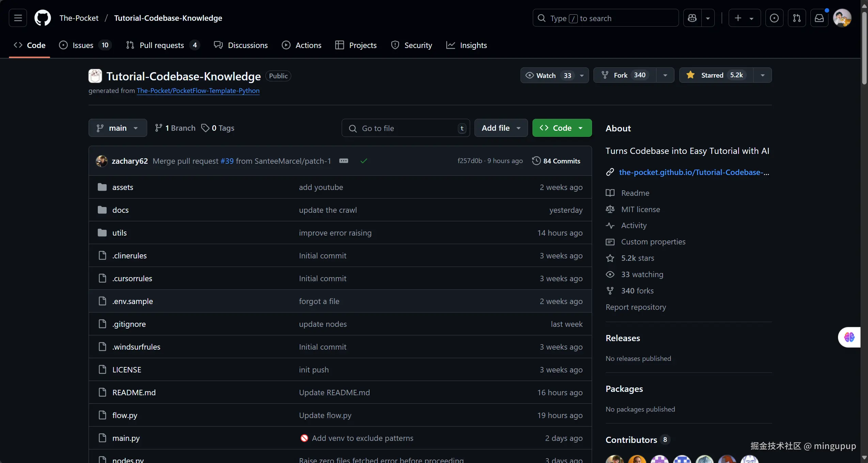Click the tag icon next to 0 Tags
The image size is (868, 463).
click(205, 128)
